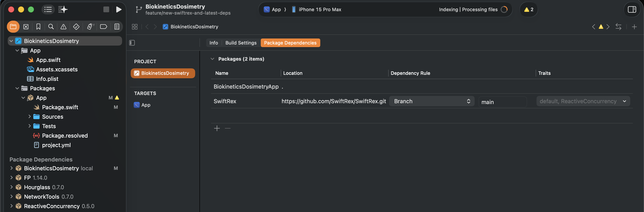The width and height of the screenshot is (644, 212).
Task: Choose the iPhone 15 Pro Max destination
Action: 316,9
